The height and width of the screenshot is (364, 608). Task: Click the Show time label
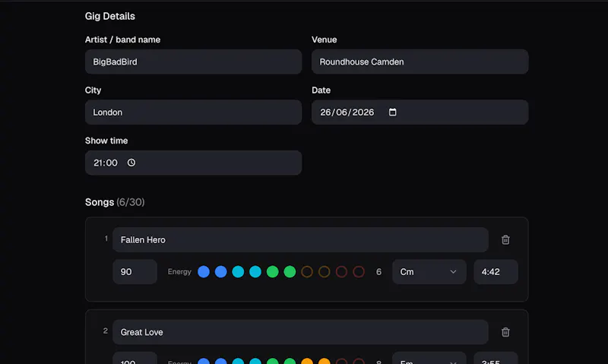click(x=106, y=141)
